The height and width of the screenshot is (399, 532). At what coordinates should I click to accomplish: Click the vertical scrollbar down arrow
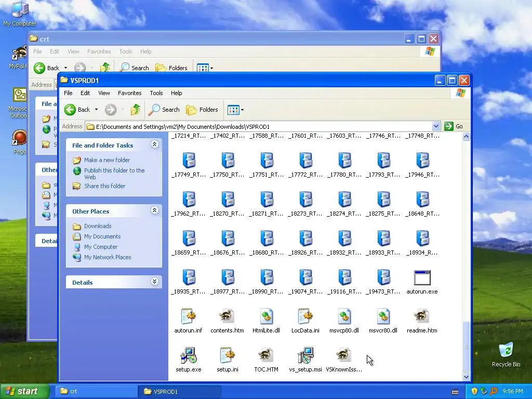pos(466,377)
